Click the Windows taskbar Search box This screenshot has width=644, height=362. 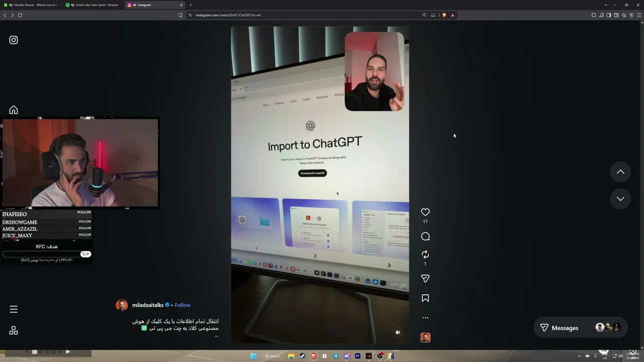point(273,356)
